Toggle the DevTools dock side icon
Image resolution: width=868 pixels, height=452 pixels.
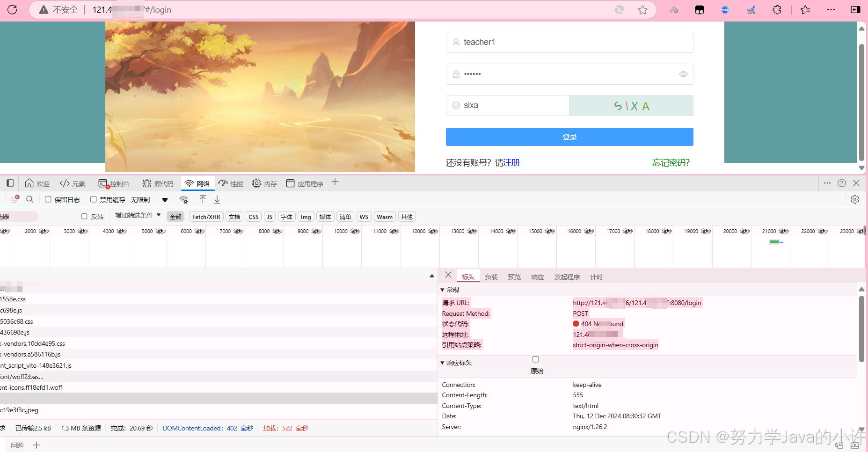click(10, 183)
